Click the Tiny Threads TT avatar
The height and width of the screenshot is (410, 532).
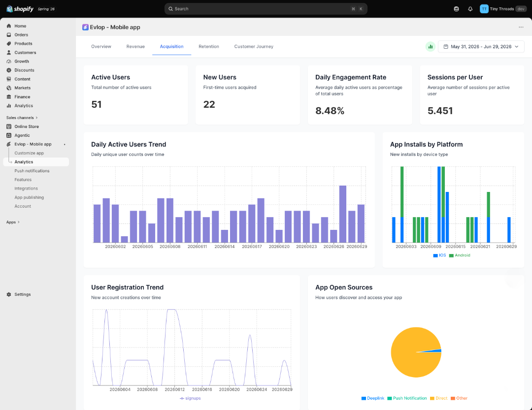(484, 9)
